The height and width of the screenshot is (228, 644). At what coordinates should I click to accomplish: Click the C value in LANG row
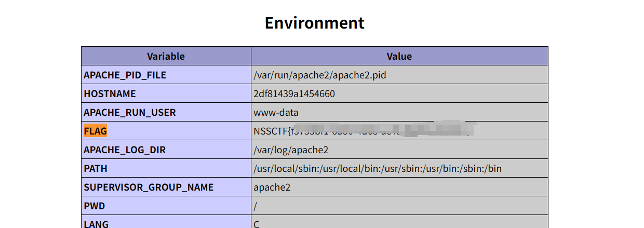pos(257,224)
